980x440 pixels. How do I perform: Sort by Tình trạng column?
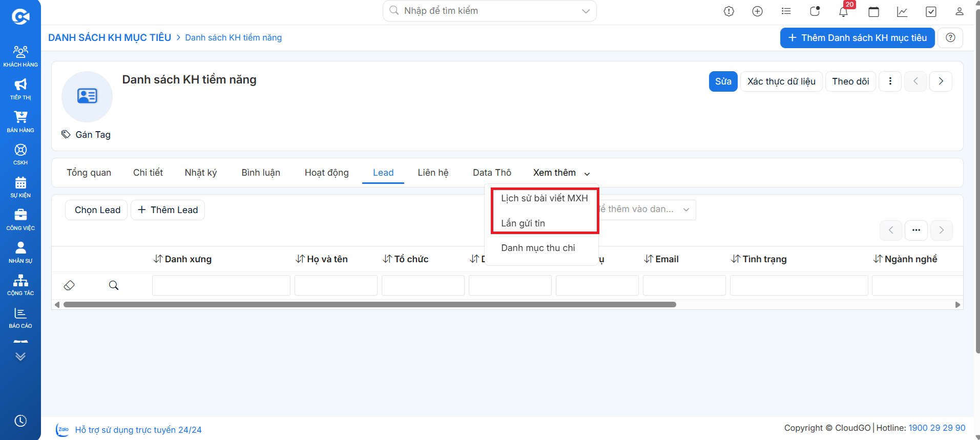coord(759,259)
